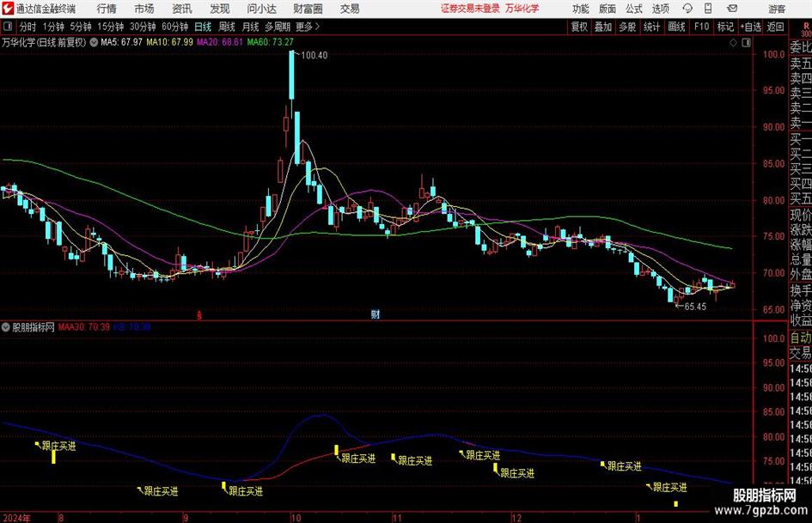Open the 发现 menu
Screen dimensions: 812x523
(x=220, y=9)
